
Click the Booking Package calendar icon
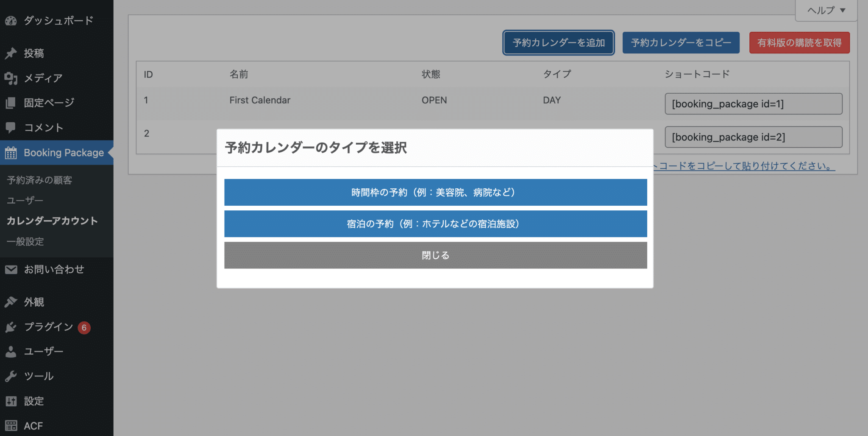11,153
